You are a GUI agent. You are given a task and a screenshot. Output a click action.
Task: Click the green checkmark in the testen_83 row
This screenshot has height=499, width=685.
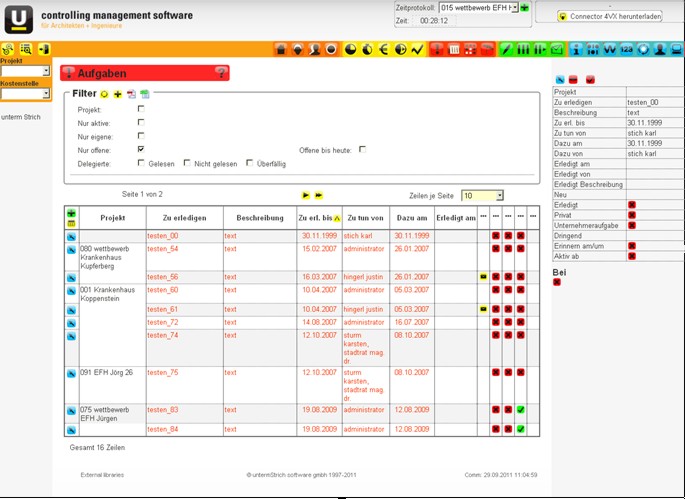tap(520, 410)
